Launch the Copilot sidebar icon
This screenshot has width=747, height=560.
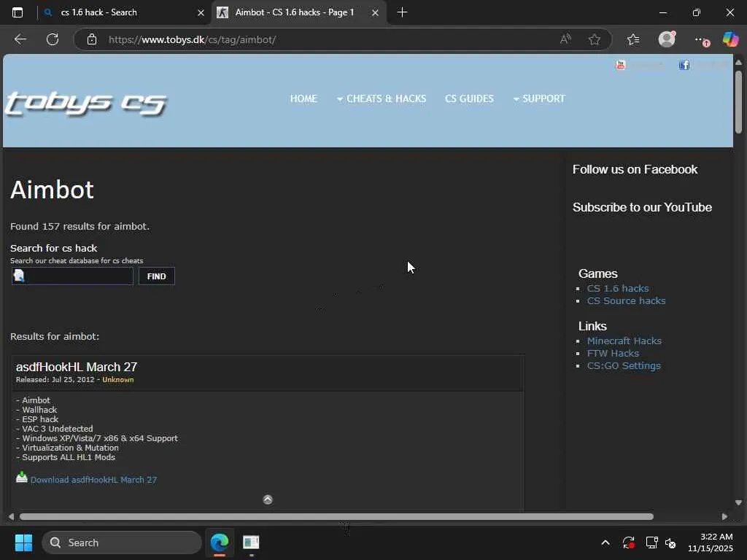tap(730, 39)
